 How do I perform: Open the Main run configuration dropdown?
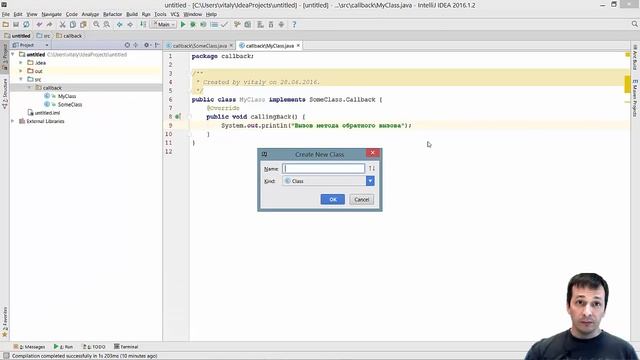click(164, 25)
